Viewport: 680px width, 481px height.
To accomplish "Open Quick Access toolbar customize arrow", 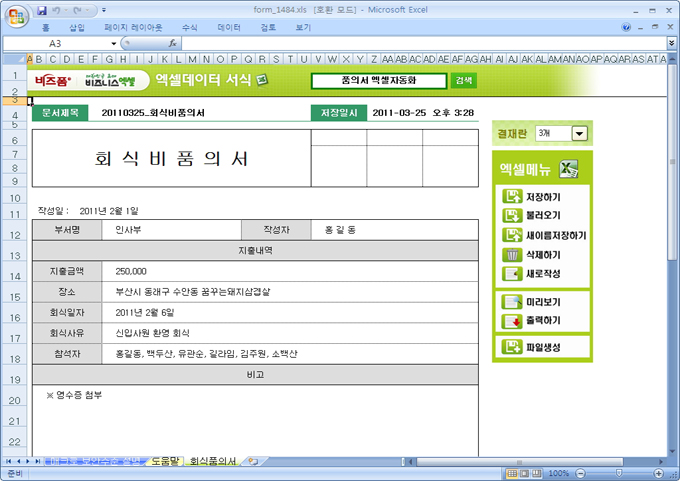I will (x=104, y=10).
